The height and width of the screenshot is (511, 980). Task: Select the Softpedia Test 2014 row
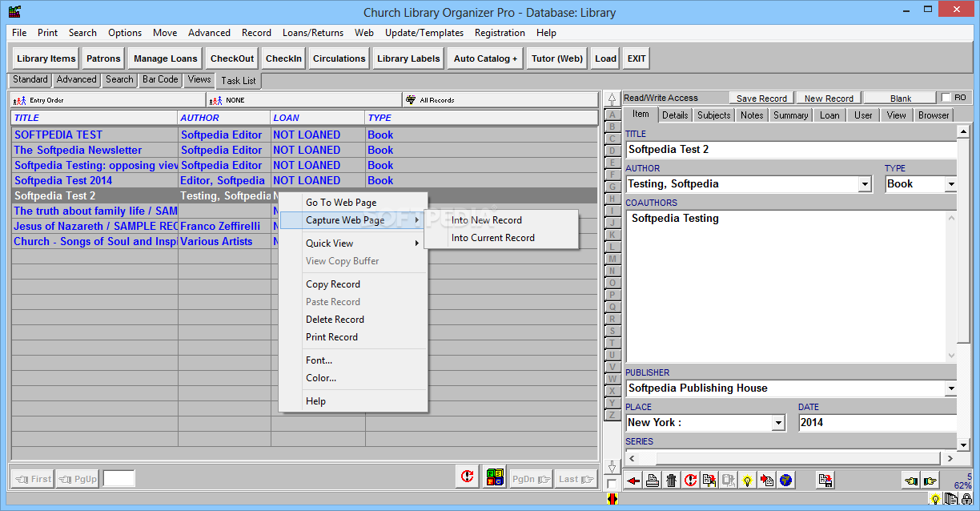coord(304,181)
